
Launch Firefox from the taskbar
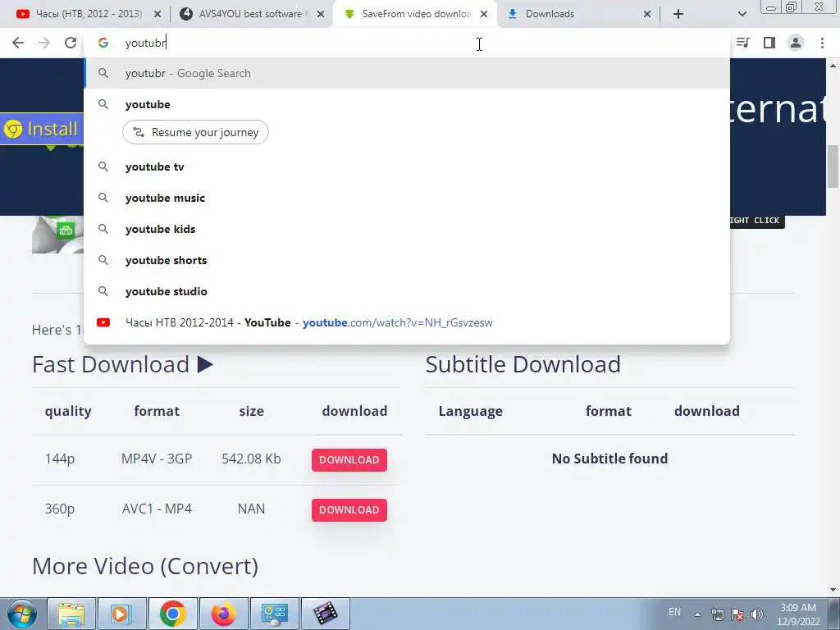(223, 614)
